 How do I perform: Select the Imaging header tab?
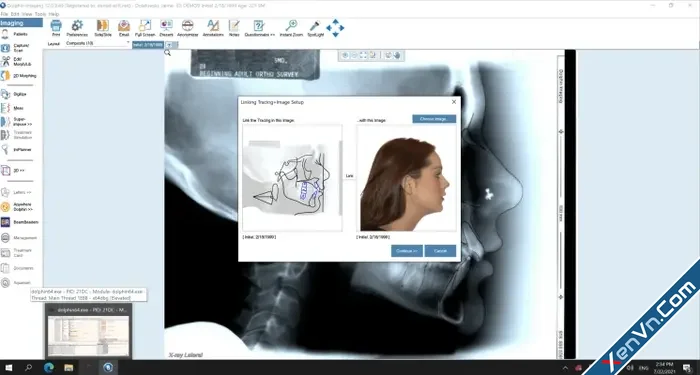tap(21, 23)
